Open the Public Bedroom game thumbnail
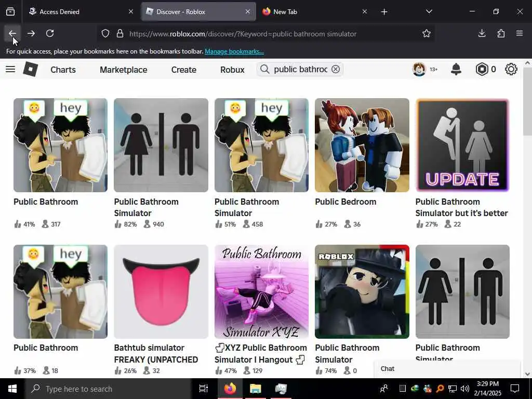This screenshot has width=532, height=399. [362, 145]
